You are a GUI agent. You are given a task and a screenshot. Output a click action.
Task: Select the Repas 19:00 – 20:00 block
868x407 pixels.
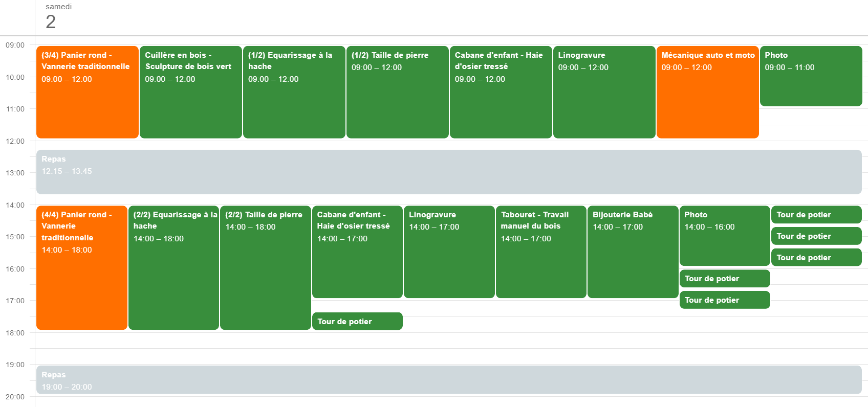pos(449,380)
